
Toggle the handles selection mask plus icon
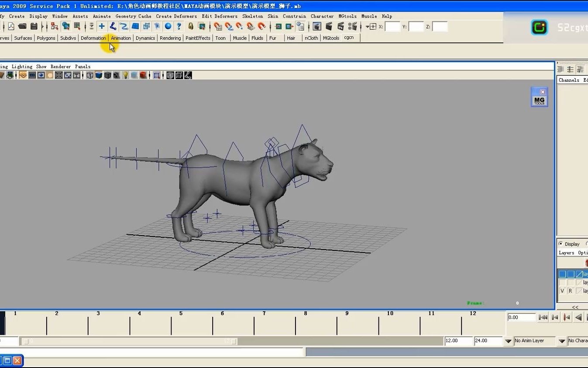pyautogui.click(x=102, y=27)
